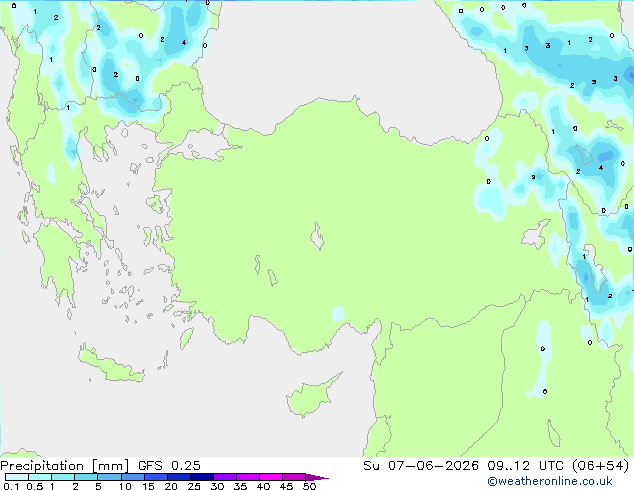Click the legend label '0.1'
634x490 pixels.
[x=11, y=486]
